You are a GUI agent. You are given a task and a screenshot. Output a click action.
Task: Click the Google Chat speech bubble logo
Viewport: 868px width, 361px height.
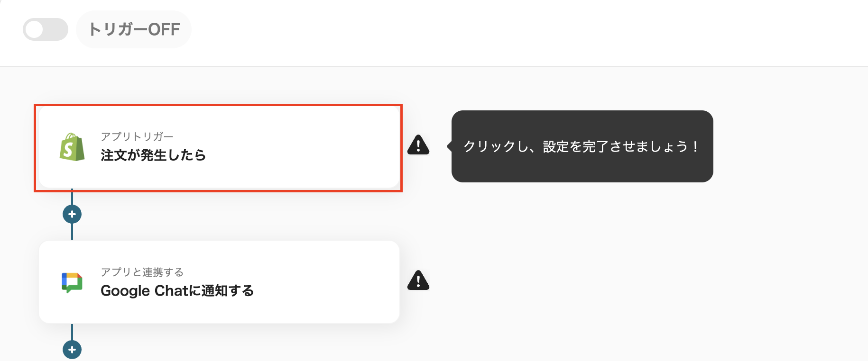click(x=72, y=282)
